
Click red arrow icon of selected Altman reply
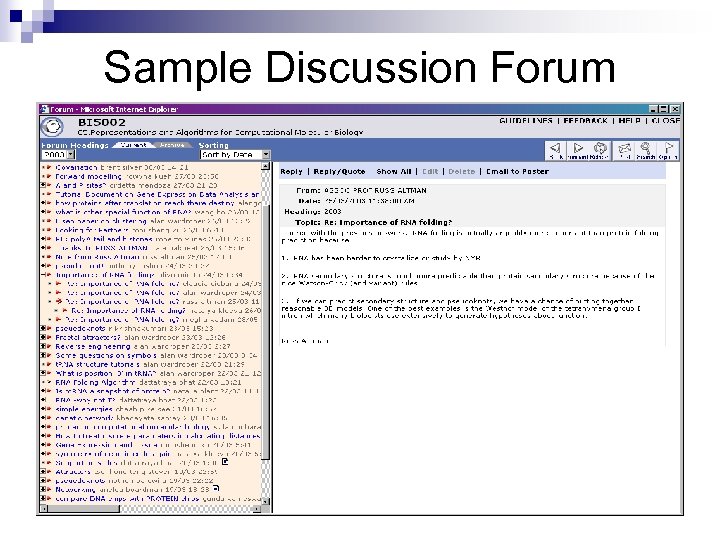tap(59, 302)
